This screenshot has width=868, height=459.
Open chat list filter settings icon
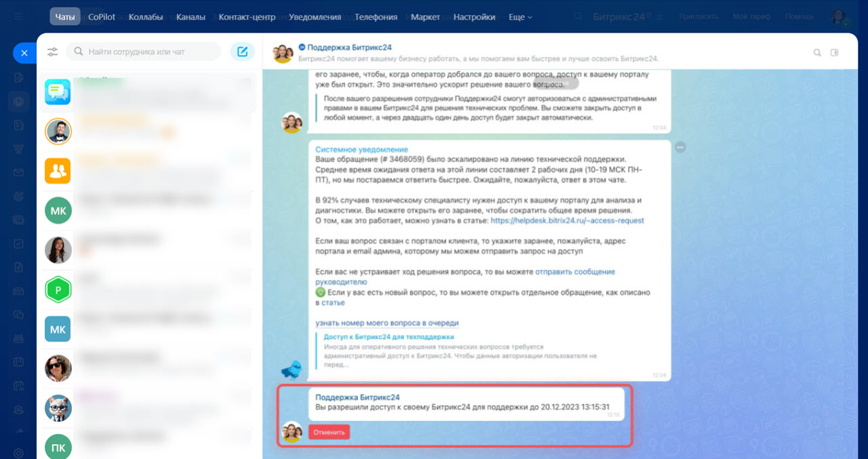pyautogui.click(x=53, y=52)
